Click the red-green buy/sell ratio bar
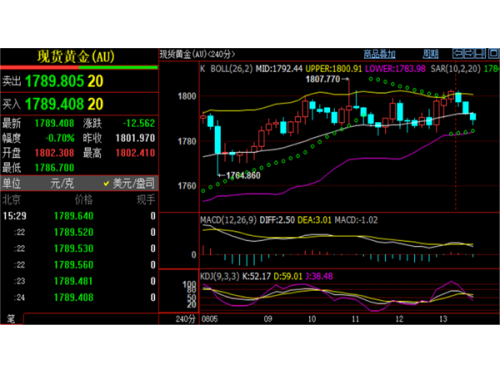The height and width of the screenshot is (375, 500). pyautogui.click(x=79, y=68)
